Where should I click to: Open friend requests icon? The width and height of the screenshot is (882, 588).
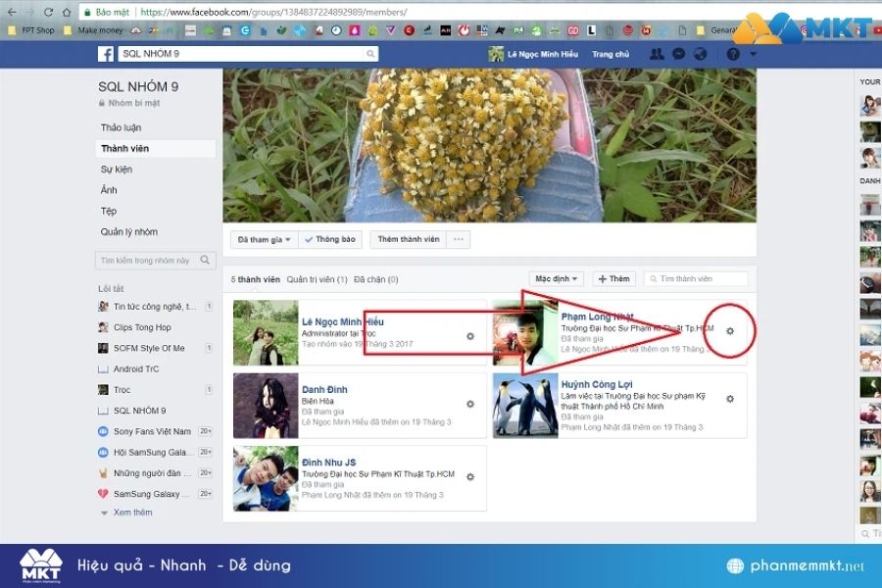pos(657,54)
